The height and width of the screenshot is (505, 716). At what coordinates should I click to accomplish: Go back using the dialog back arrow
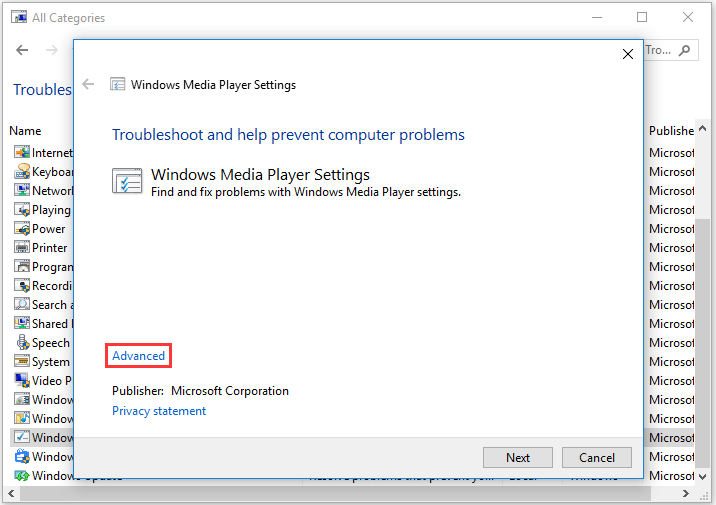click(x=88, y=84)
